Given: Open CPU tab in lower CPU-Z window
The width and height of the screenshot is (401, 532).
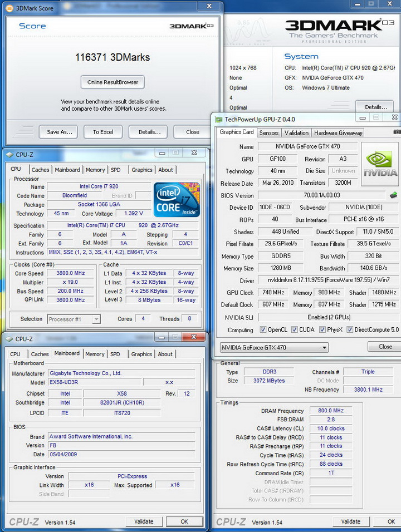Looking at the screenshot, I should tap(15, 354).
